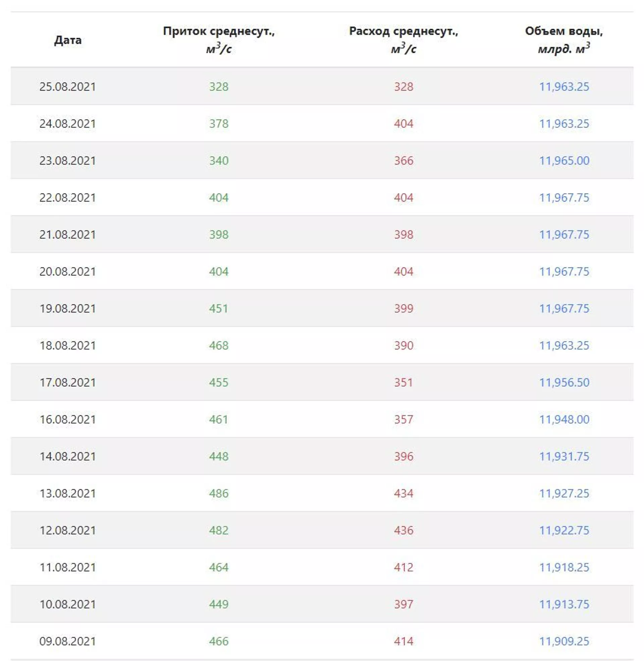Click volume value 11,909.25

click(564, 642)
